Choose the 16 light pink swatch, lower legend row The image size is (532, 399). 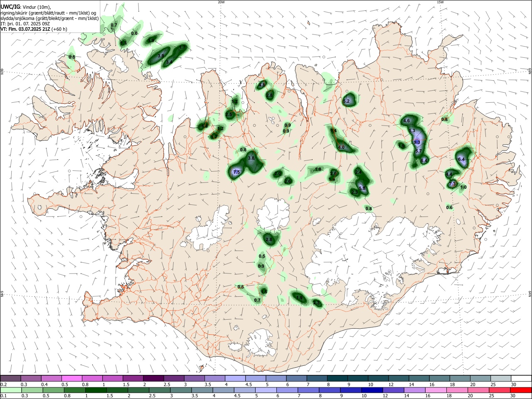point(435,390)
